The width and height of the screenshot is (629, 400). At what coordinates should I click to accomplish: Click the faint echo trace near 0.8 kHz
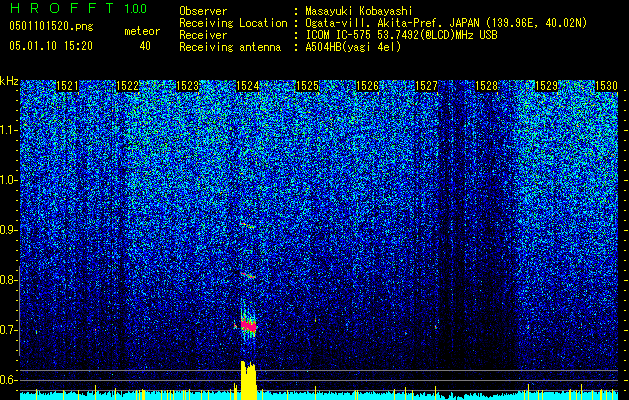248,275
